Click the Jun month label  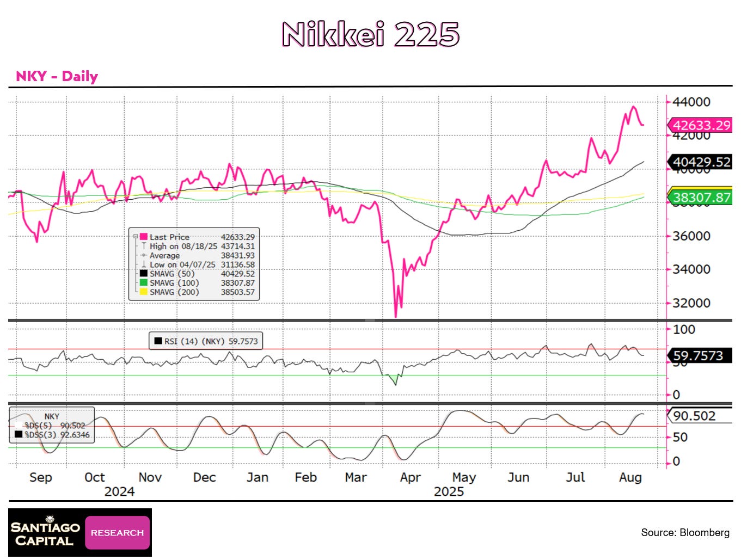[518, 478]
